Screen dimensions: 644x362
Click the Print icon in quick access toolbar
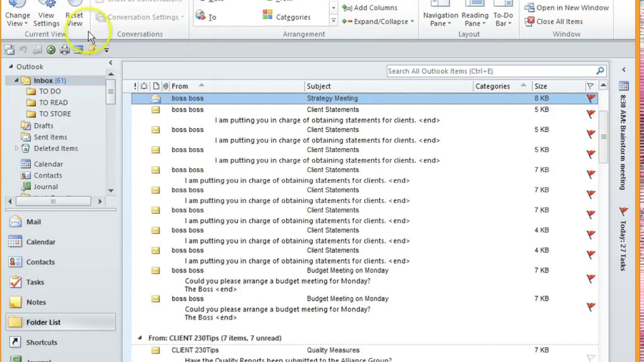(65, 49)
